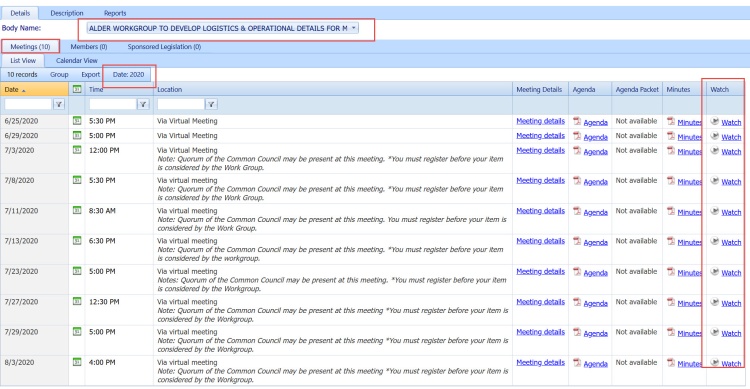Select the Members (0) tab
This screenshot has height=389, width=750.
click(x=88, y=46)
